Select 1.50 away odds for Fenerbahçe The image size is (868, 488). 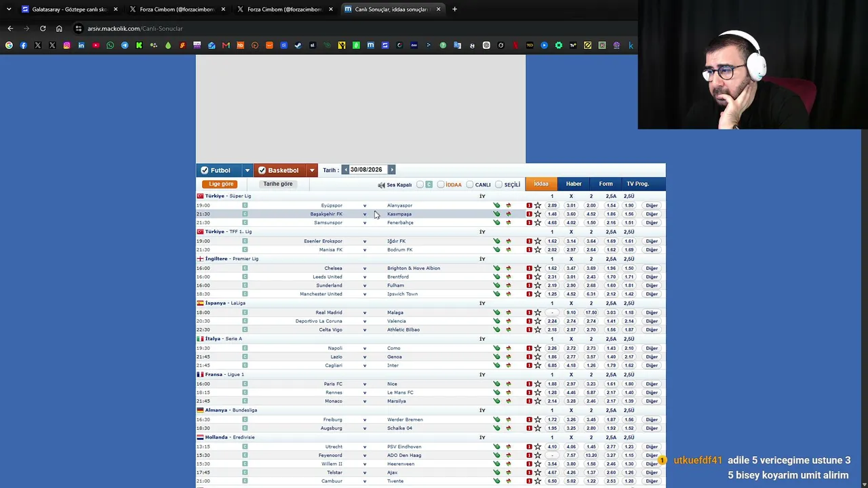591,222
